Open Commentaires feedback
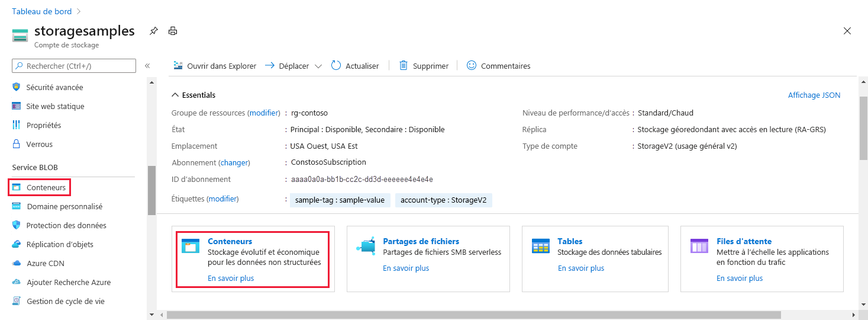Screen dimensions: 868x320 click(x=498, y=66)
